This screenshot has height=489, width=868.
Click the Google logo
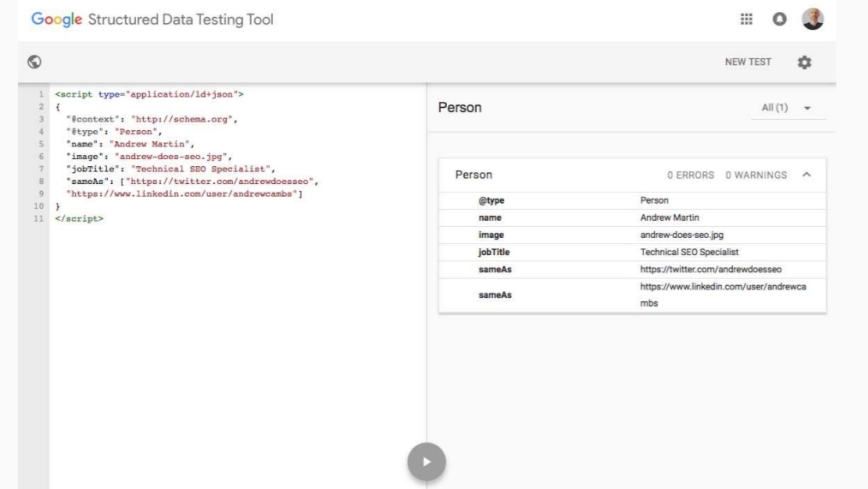(x=57, y=19)
